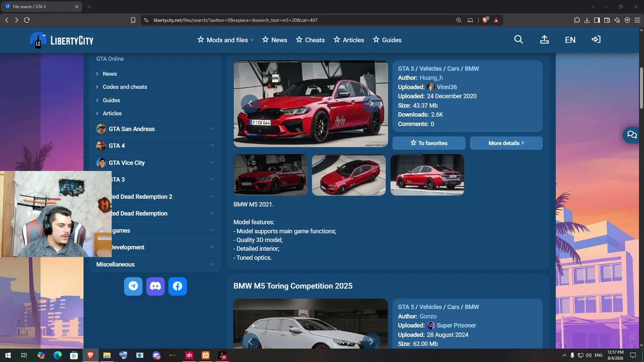This screenshot has height=362, width=644.
Task: Open the top-down red BMW thumbnail
Action: coord(349,175)
